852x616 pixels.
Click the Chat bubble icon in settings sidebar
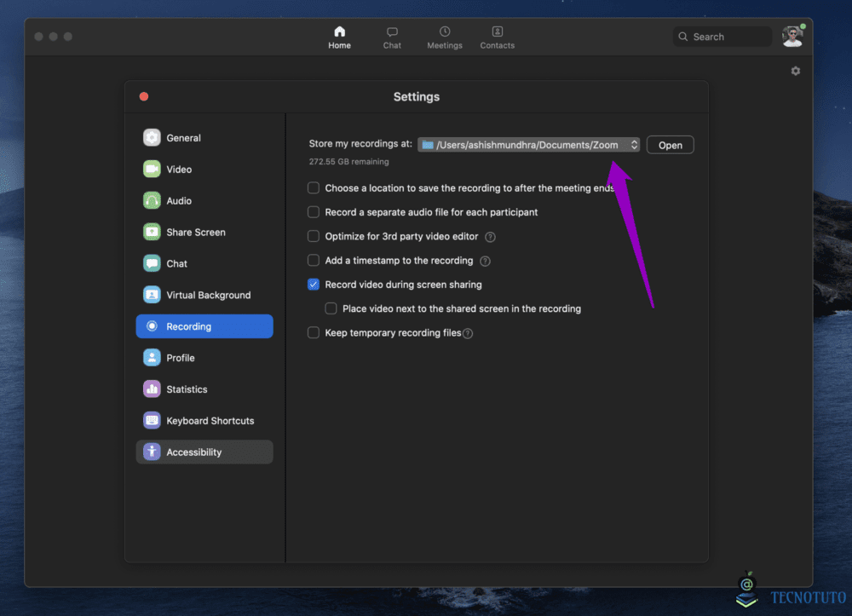click(x=152, y=263)
